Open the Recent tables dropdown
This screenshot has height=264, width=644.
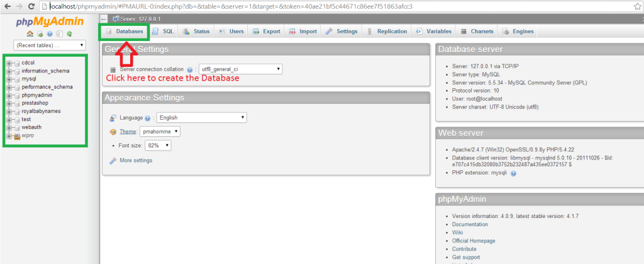[x=50, y=45]
